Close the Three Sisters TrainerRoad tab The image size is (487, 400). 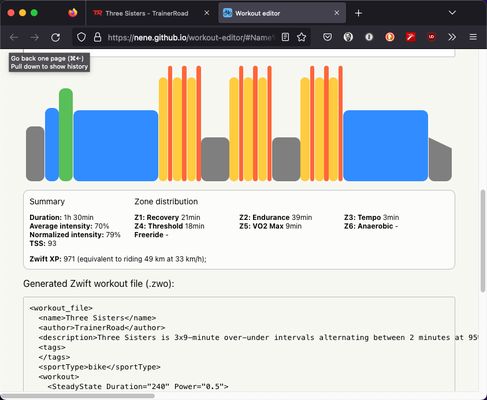tap(207, 13)
